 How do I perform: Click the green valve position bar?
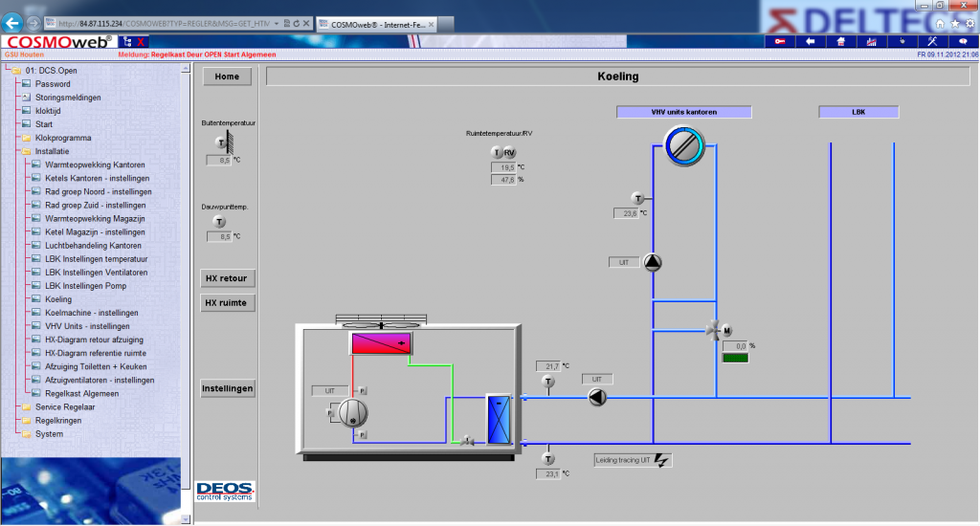735,359
